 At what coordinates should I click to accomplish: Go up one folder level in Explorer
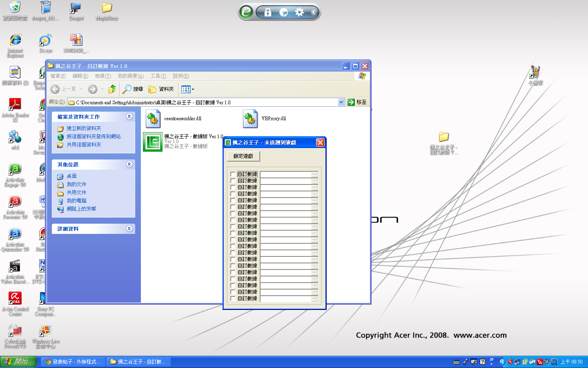112,89
